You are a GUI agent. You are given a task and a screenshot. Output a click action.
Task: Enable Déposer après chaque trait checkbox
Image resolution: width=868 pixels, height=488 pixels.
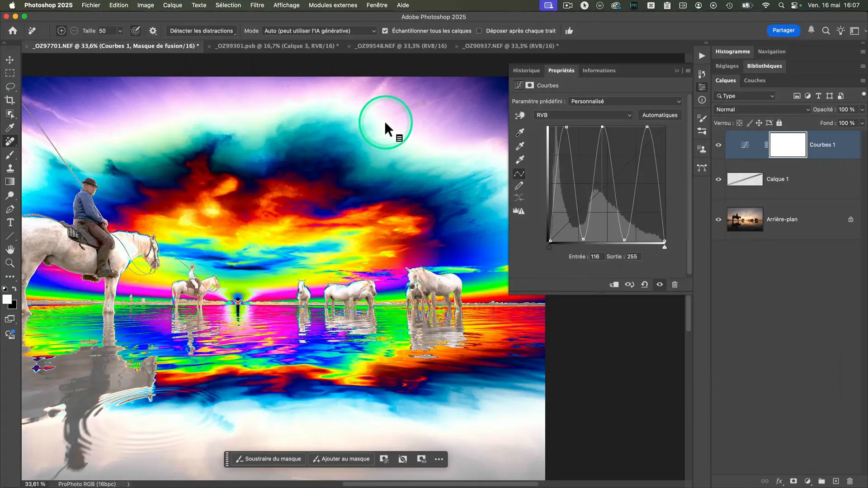tap(479, 31)
